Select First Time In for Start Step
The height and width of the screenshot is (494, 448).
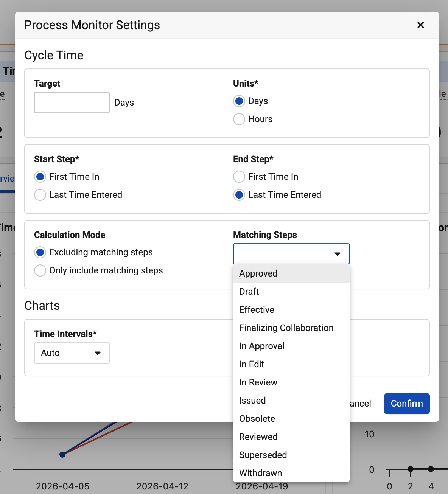tap(40, 177)
